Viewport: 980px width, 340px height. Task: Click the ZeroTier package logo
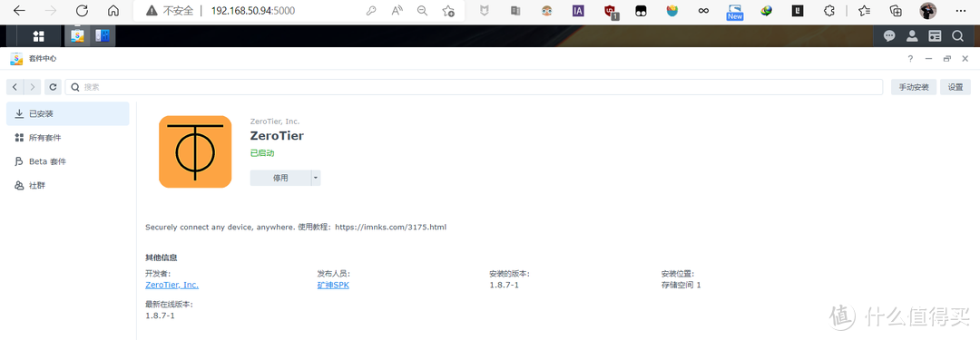tap(195, 152)
